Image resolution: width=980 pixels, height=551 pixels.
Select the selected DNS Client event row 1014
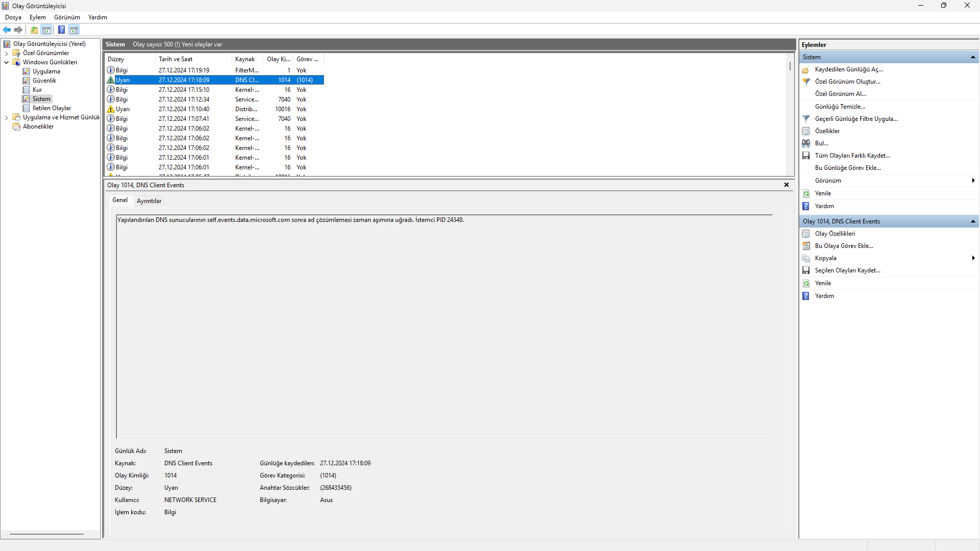coord(214,80)
